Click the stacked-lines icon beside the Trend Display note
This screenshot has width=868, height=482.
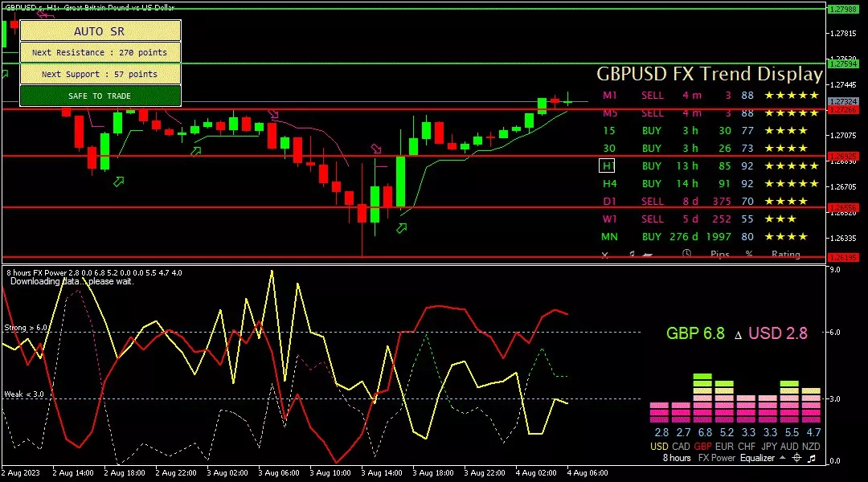pyautogui.click(x=647, y=255)
